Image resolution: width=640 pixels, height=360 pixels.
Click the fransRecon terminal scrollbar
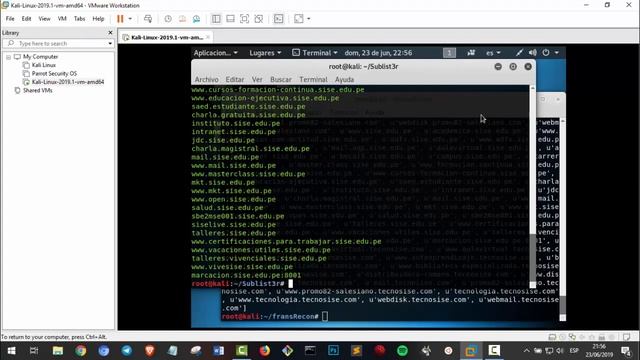tap(562, 219)
